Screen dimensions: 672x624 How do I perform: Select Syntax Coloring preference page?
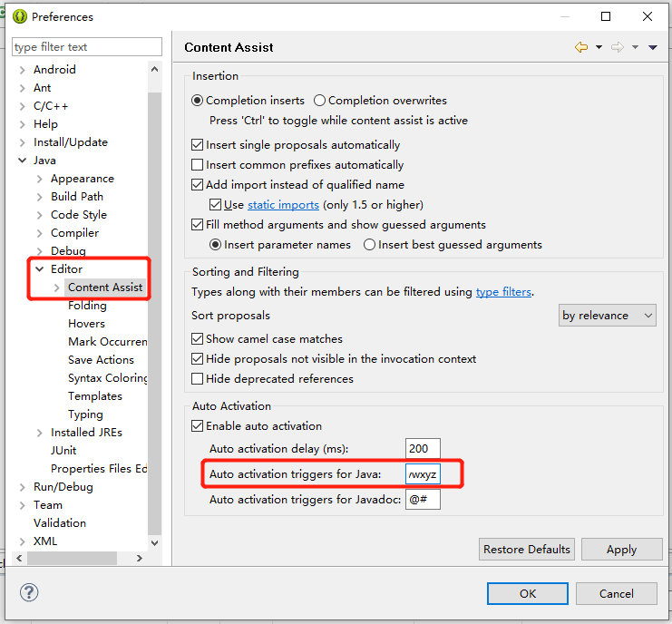click(108, 378)
